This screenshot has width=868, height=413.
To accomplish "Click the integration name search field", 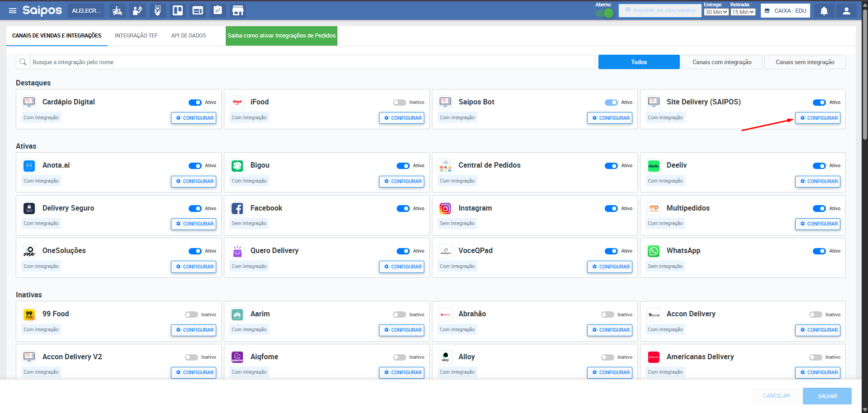I will [312, 62].
